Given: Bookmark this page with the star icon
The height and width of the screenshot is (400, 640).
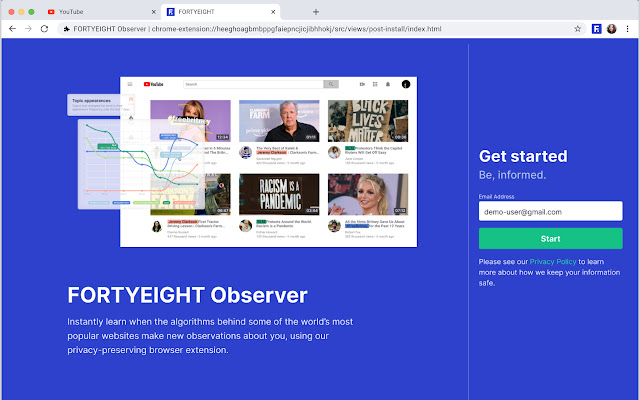Looking at the screenshot, I should (x=578, y=29).
